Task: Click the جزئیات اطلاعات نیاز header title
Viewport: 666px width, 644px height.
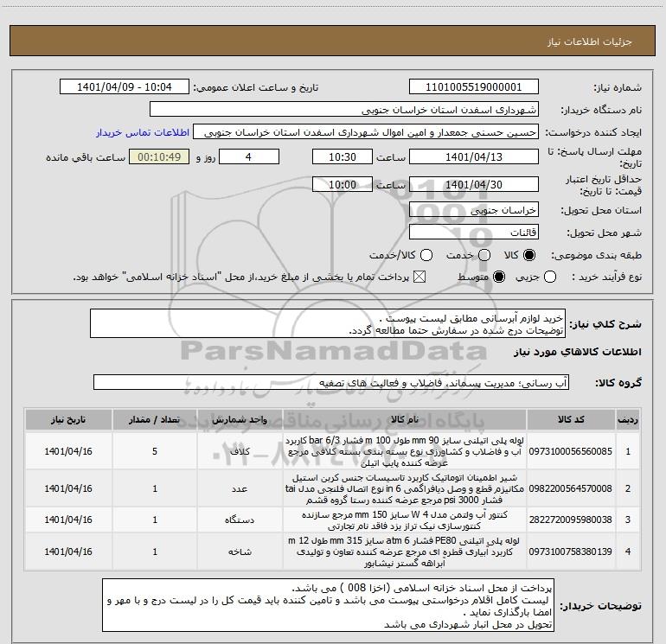Action: (x=590, y=41)
